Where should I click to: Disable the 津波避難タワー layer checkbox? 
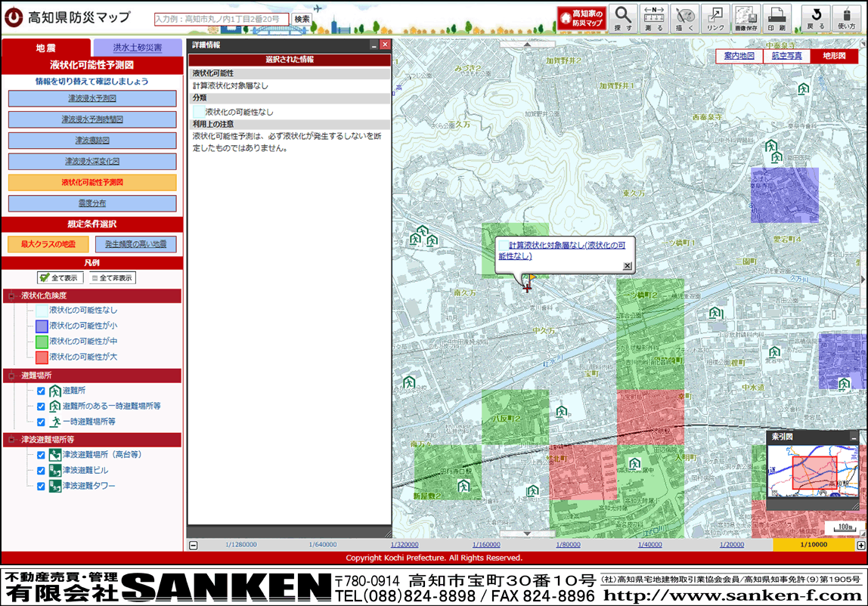pyautogui.click(x=42, y=487)
